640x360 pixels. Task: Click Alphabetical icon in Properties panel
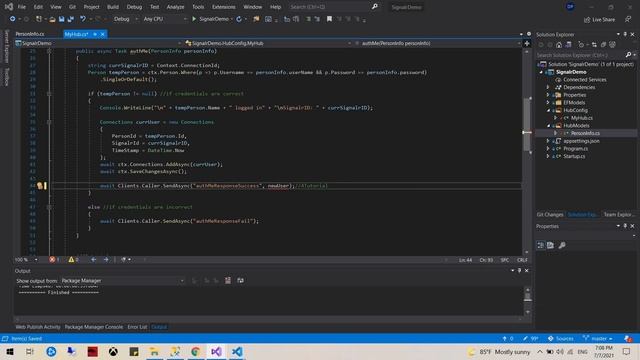click(x=550, y=245)
